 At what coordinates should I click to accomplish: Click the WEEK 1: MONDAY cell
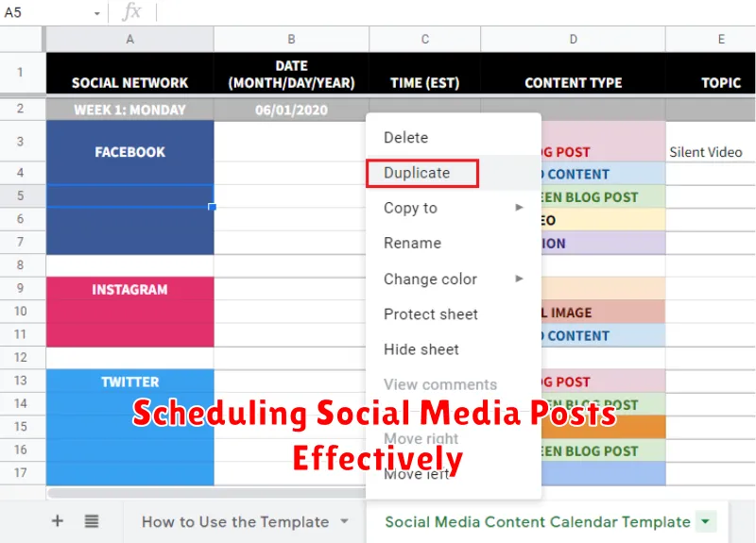click(129, 110)
